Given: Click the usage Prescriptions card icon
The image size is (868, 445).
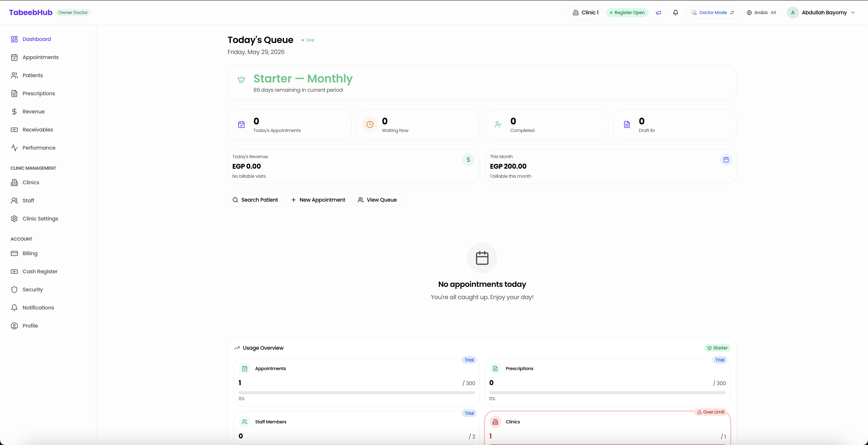Looking at the screenshot, I should [495, 369].
